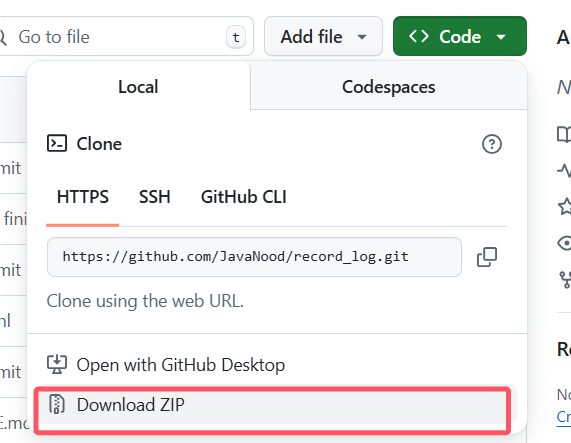Click the watchers eye icon in sidebar
This screenshot has height=443, width=571.
tap(564, 243)
